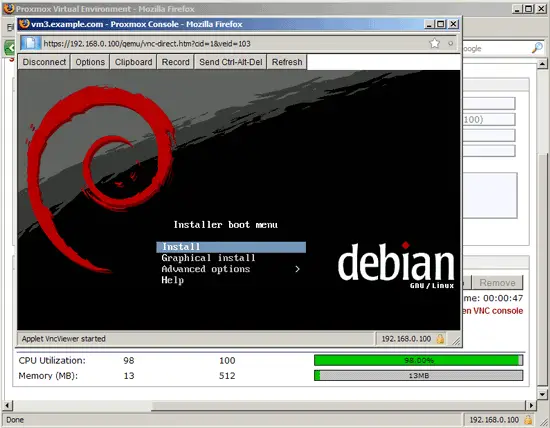Viewport: 550px width, 428px height.
Task: Minimize the Proxmox Console window
Action: tap(429, 24)
